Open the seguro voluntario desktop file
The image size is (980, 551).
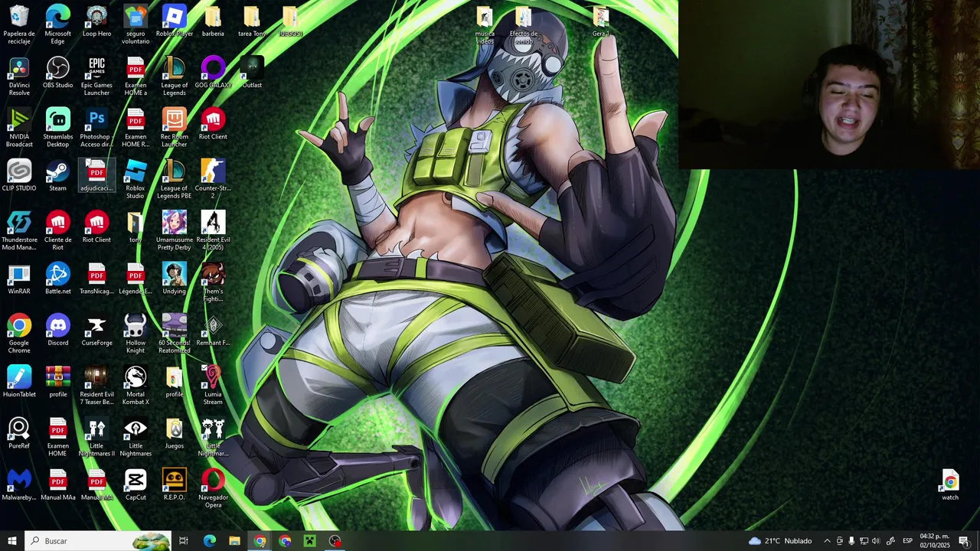[136, 24]
